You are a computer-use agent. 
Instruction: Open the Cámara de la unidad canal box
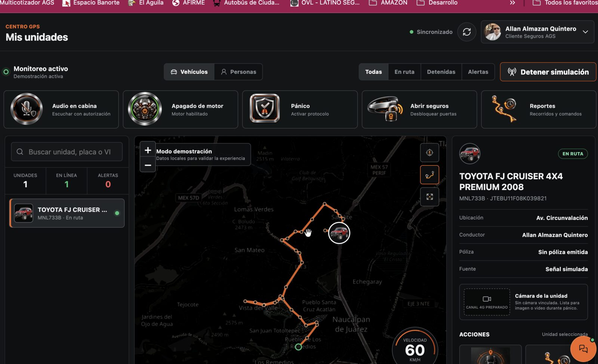[487, 302]
